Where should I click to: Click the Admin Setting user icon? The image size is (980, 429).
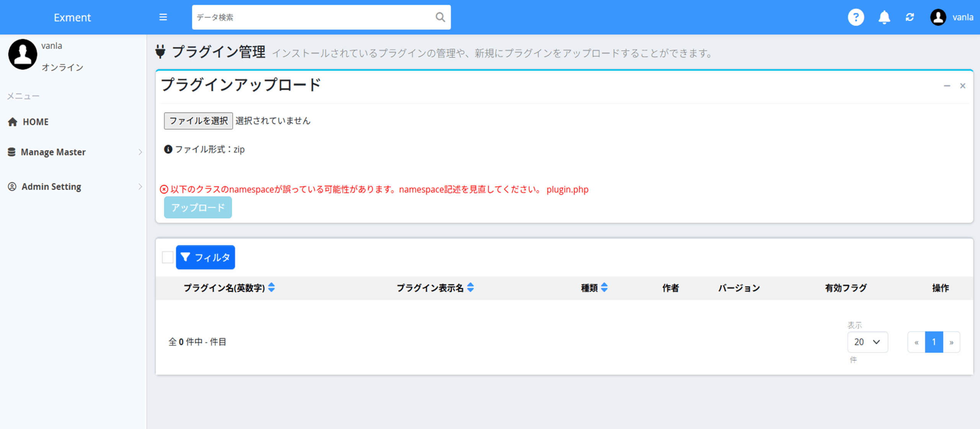(12, 187)
